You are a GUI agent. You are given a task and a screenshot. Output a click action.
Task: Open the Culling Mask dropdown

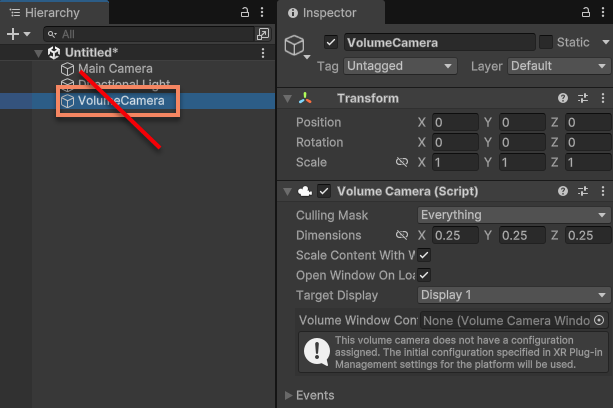point(513,215)
